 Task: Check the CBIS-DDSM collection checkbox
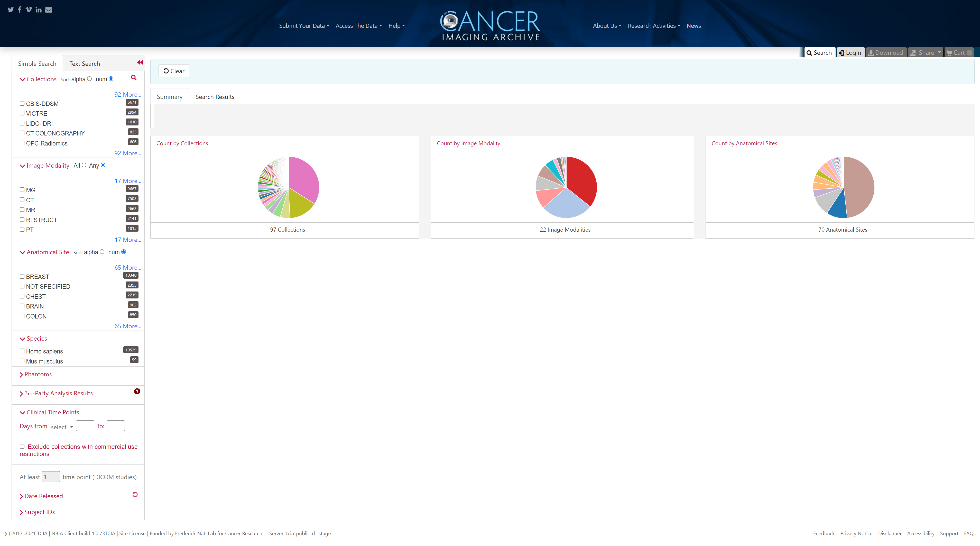click(x=22, y=103)
